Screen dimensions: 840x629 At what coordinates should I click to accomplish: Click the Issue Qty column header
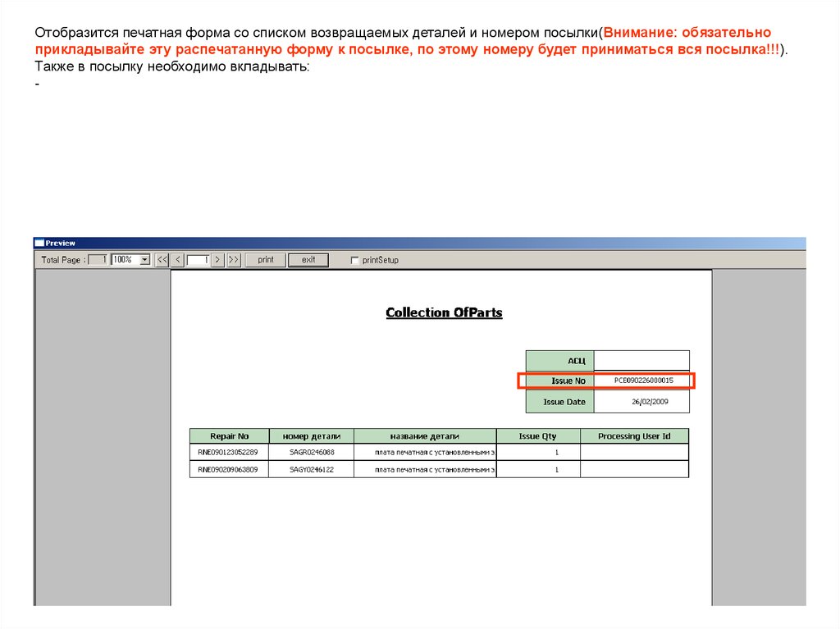[538, 436]
